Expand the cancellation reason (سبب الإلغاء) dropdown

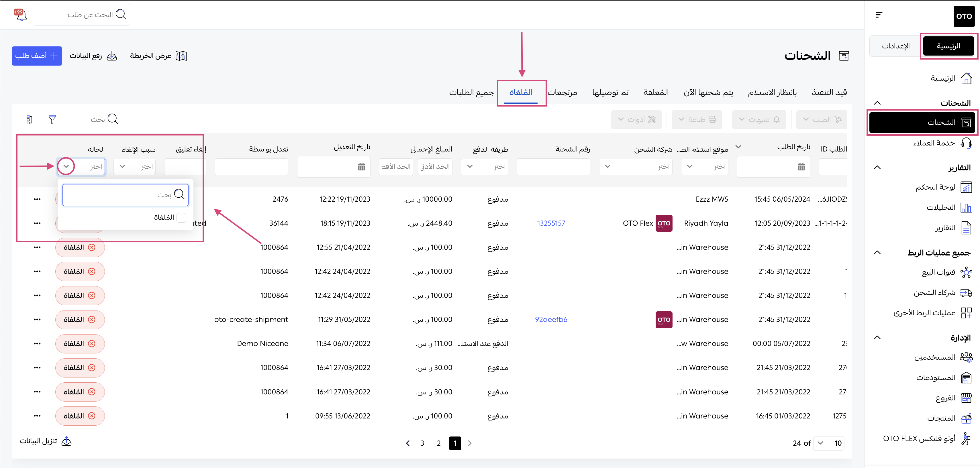tap(123, 166)
